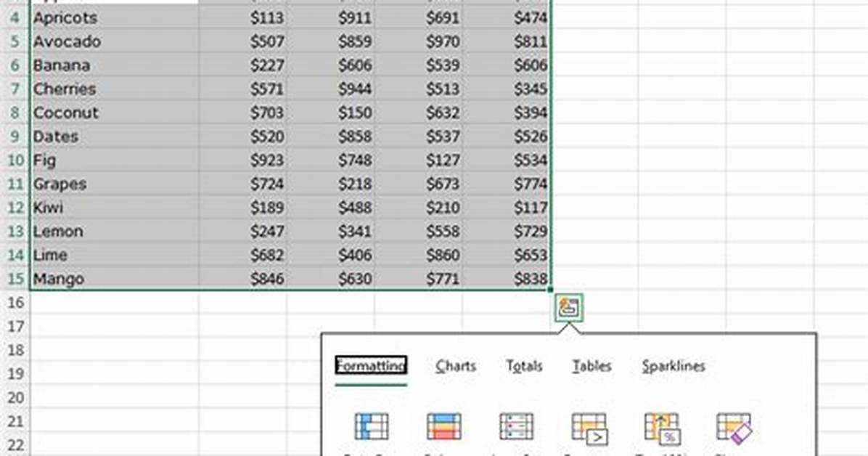868x456 pixels.
Task: Click the $474 cell
Action: (x=507, y=17)
